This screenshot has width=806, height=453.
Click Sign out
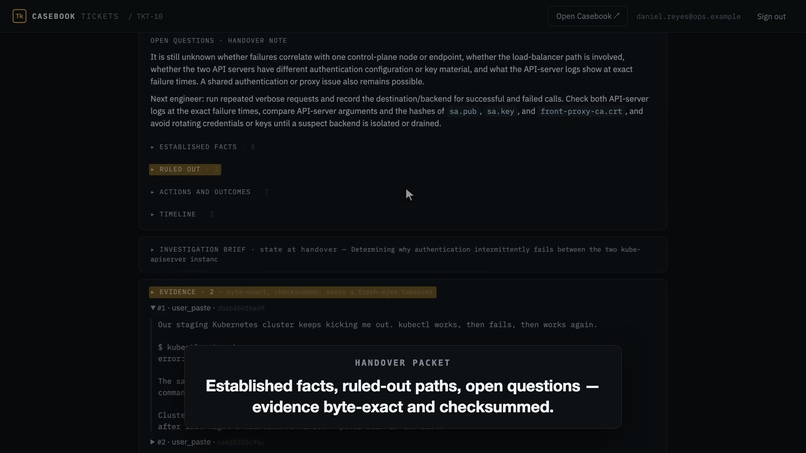pyautogui.click(x=771, y=16)
